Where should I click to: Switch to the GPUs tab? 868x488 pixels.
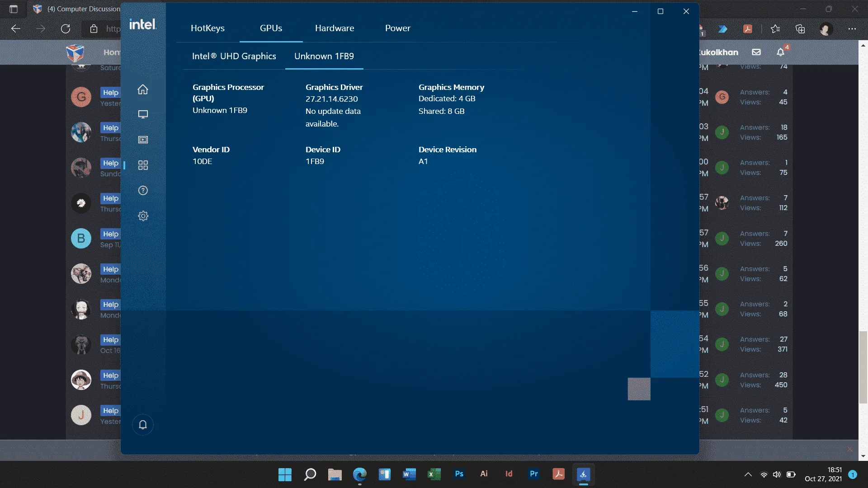pos(271,28)
